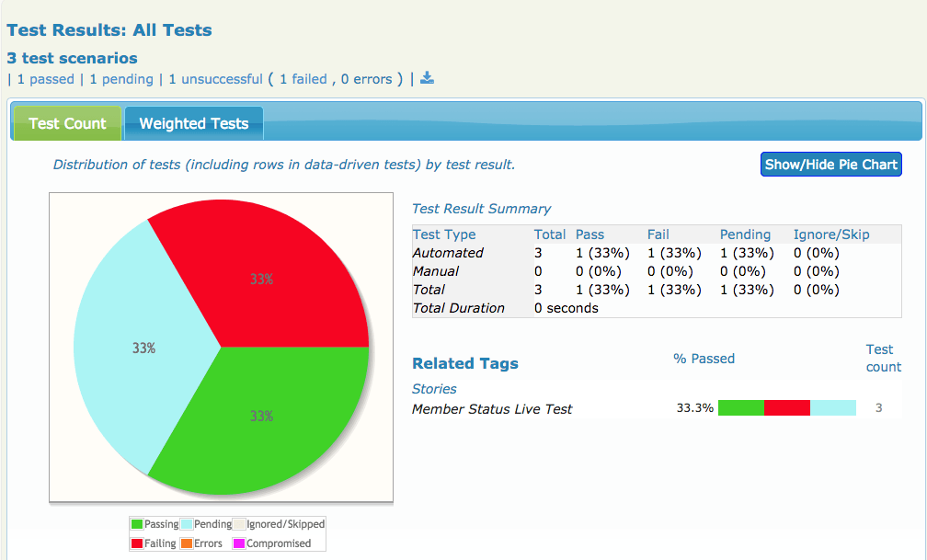
Task: Open the 1 passed link
Action: tap(46, 79)
